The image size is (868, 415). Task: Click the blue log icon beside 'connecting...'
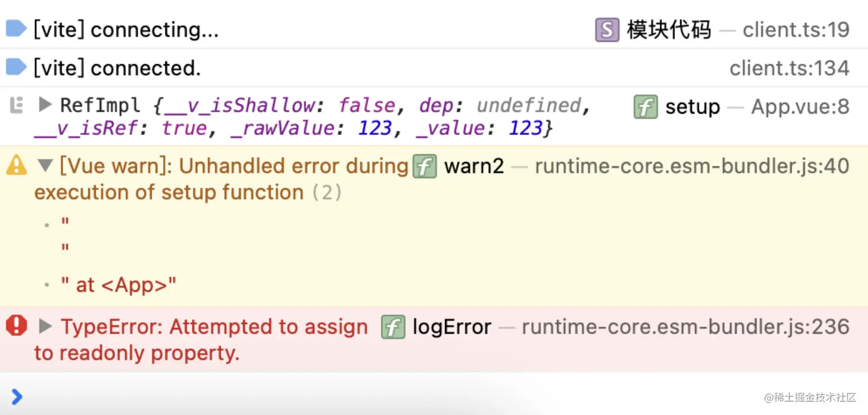tap(15, 29)
